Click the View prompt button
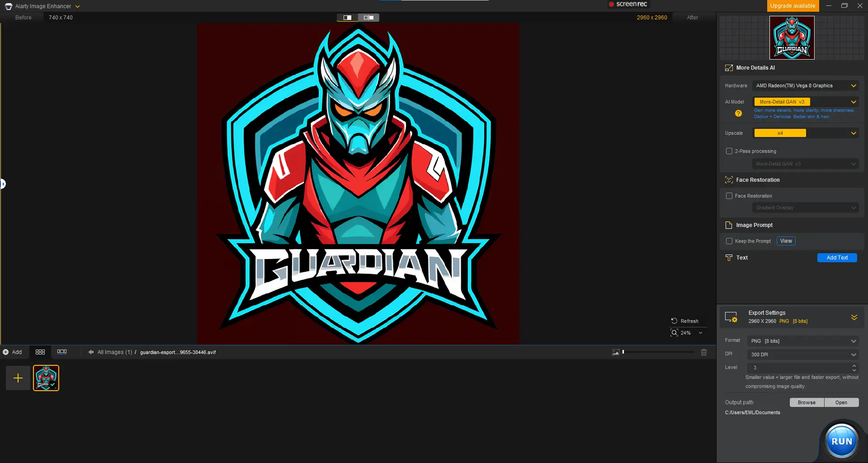The width and height of the screenshot is (868, 463). 786,241
